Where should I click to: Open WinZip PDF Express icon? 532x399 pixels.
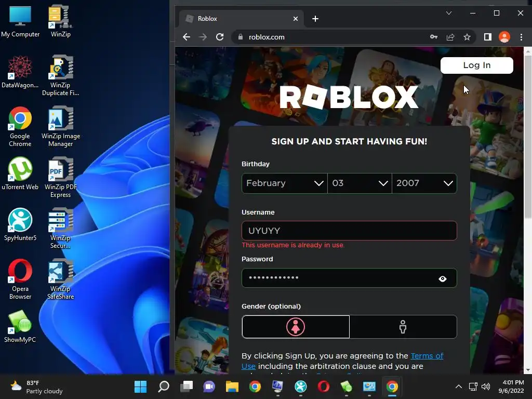pyautogui.click(x=60, y=177)
